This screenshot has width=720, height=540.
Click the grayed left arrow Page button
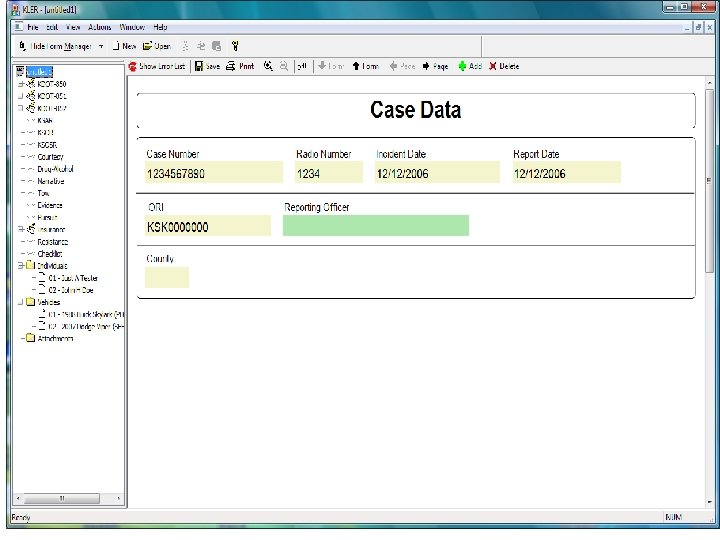(x=402, y=66)
